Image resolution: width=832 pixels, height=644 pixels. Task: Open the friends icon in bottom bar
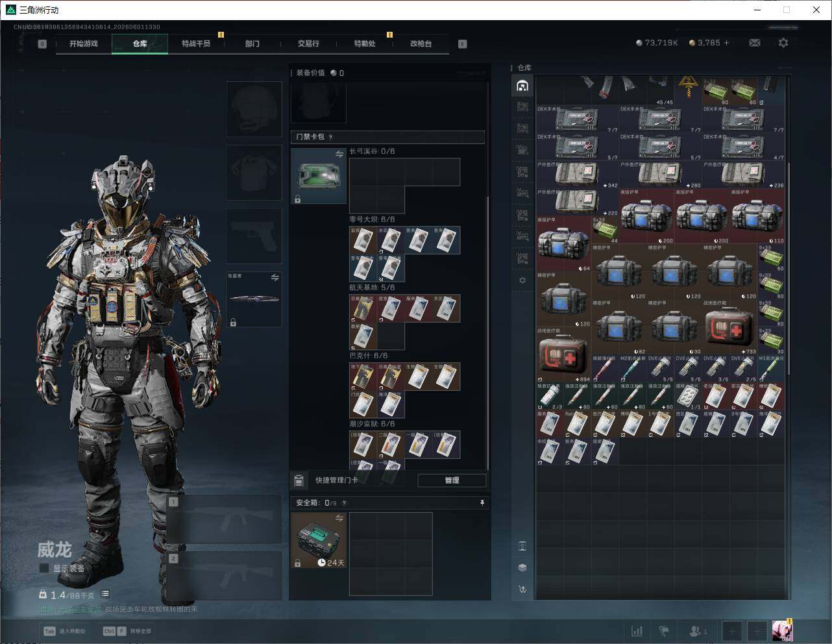pos(698,631)
